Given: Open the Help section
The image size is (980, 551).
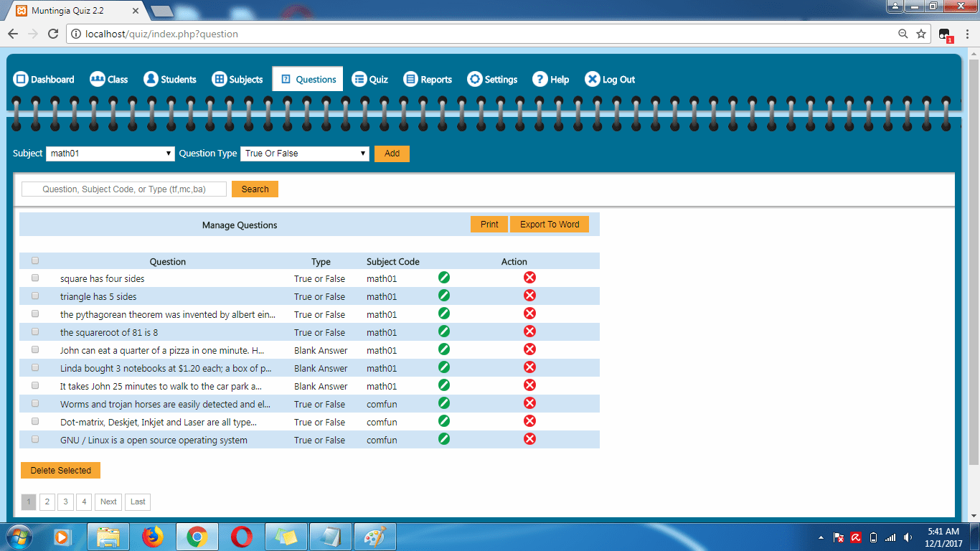Looking at the screenshot, I should [550, 79].
